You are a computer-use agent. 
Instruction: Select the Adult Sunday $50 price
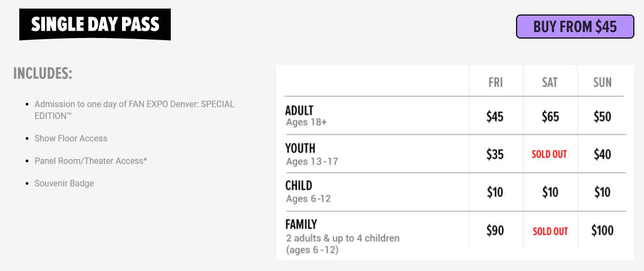click(x=602, y=116)
